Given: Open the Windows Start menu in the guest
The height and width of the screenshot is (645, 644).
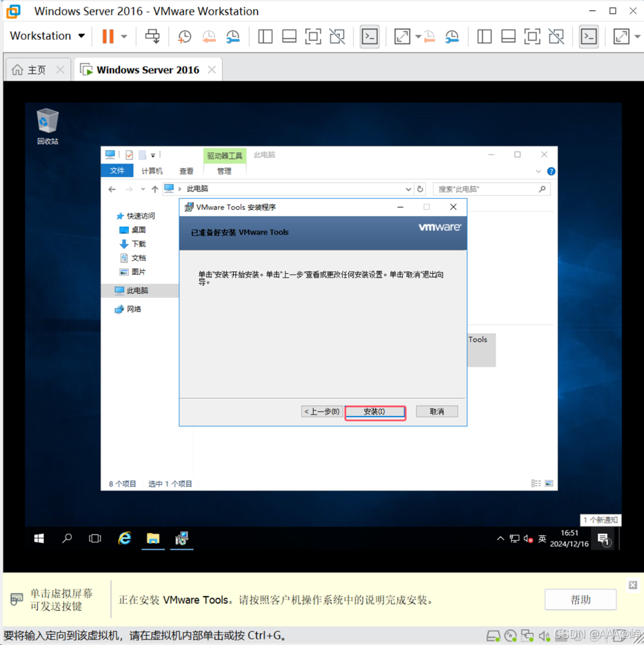Looking at the screenshot, I should (x=39, y=539).
